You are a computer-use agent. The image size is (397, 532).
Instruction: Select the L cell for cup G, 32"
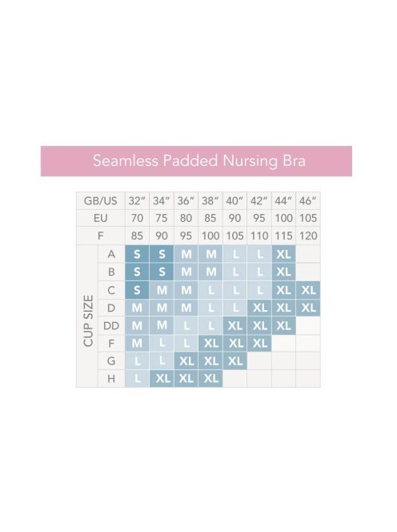pyautogui.click(x=137, y=361)
